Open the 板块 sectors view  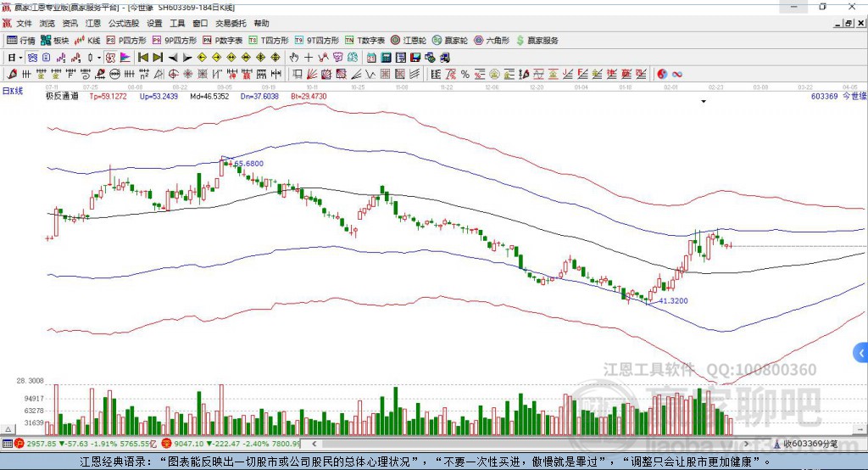[x=55, y=41]
